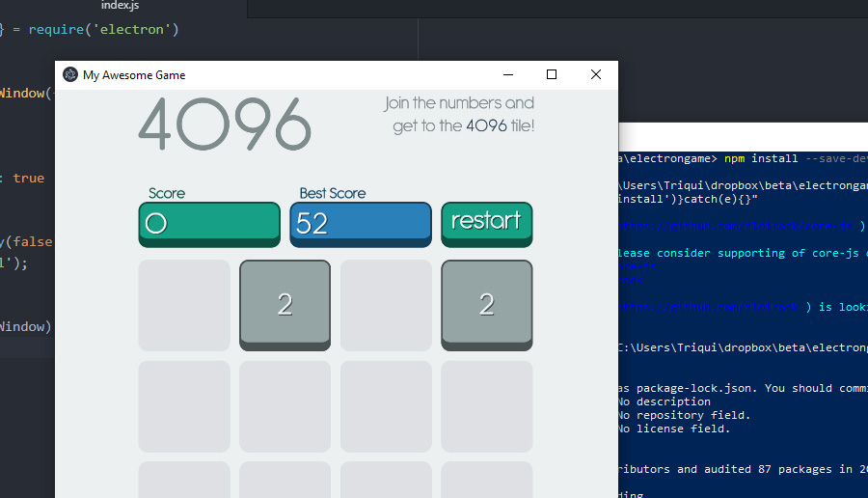This screenshot has height=498, width=868.
Task: Click 'npm install' command in the terminal
Action: tap(761, 158)
